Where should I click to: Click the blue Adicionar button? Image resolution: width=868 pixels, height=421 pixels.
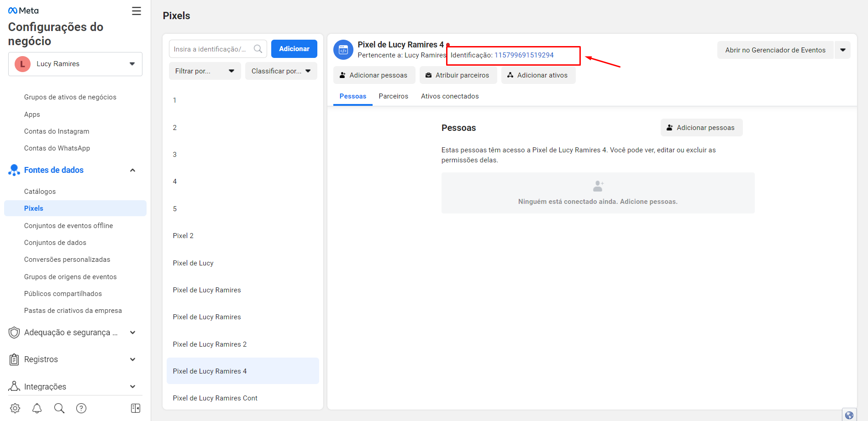(x=294, y=49)
